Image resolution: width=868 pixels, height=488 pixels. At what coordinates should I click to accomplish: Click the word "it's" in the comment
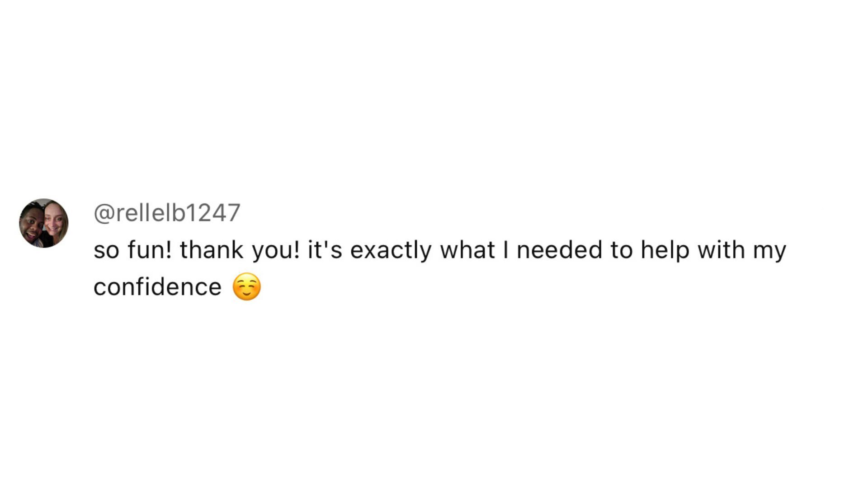click(x=325, y=250)
